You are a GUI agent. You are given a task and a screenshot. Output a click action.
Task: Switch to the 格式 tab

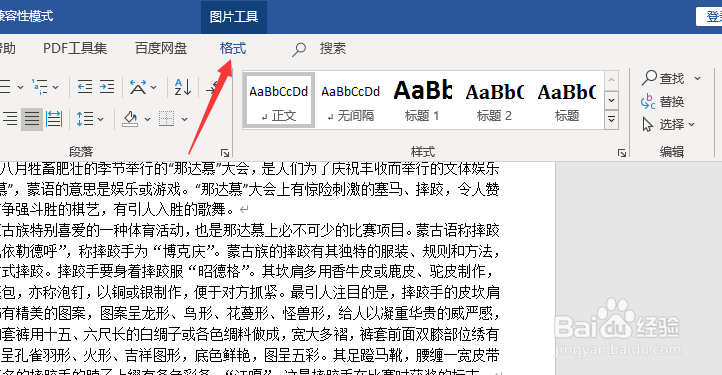point(233,48)
